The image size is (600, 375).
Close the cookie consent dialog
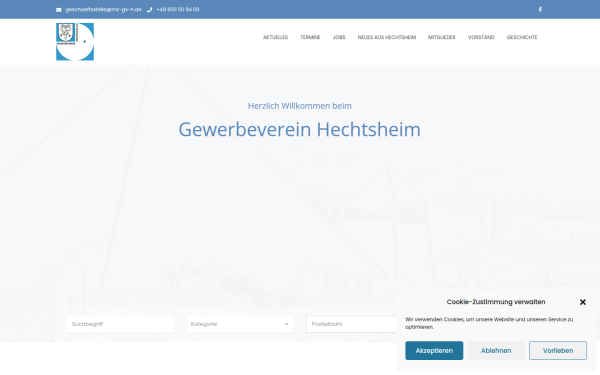(x=582, y=302)
